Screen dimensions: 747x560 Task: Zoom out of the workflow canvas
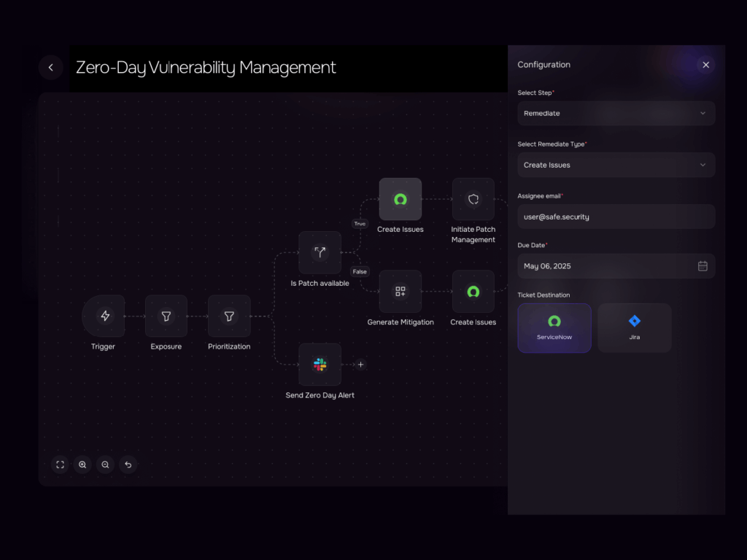(105, 464)
